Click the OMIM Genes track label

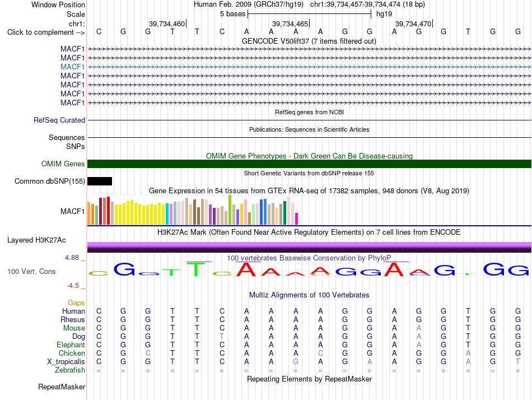click(x=63, y=164)
